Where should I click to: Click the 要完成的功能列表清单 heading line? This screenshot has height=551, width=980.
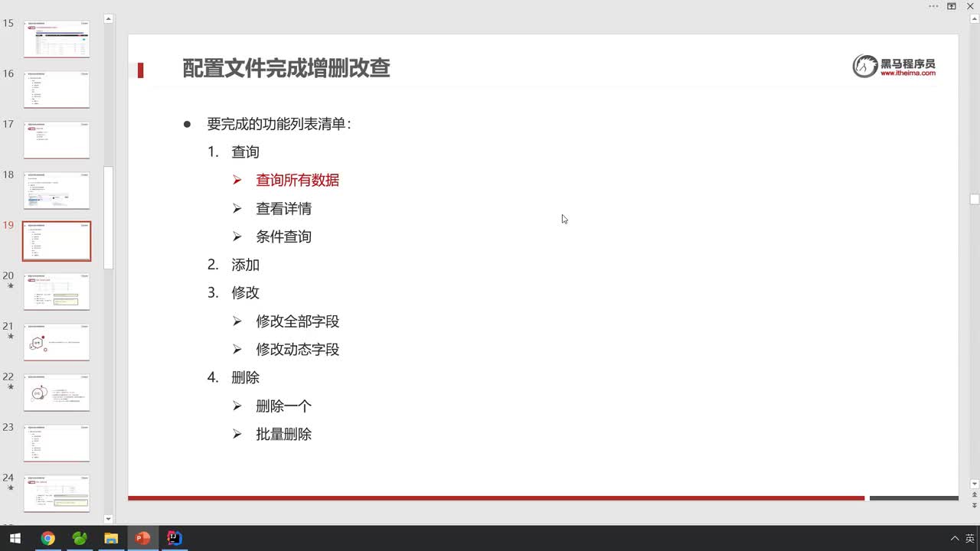point(279,124)
